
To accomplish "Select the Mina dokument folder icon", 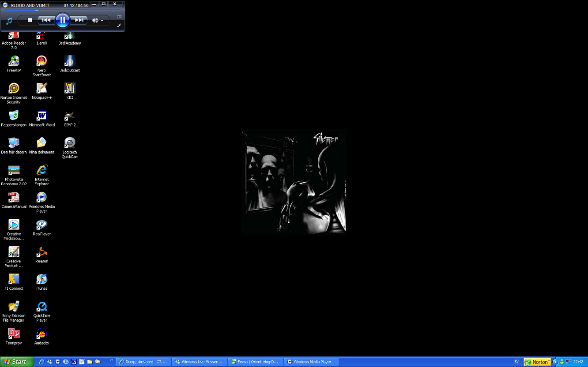I will (x=41, y=146).
